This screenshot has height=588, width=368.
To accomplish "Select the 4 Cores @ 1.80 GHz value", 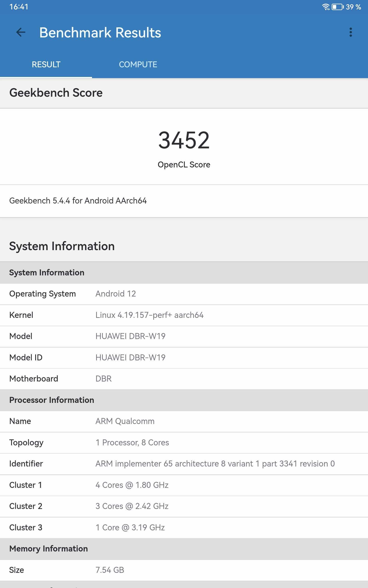I will (x=132, y=485).
